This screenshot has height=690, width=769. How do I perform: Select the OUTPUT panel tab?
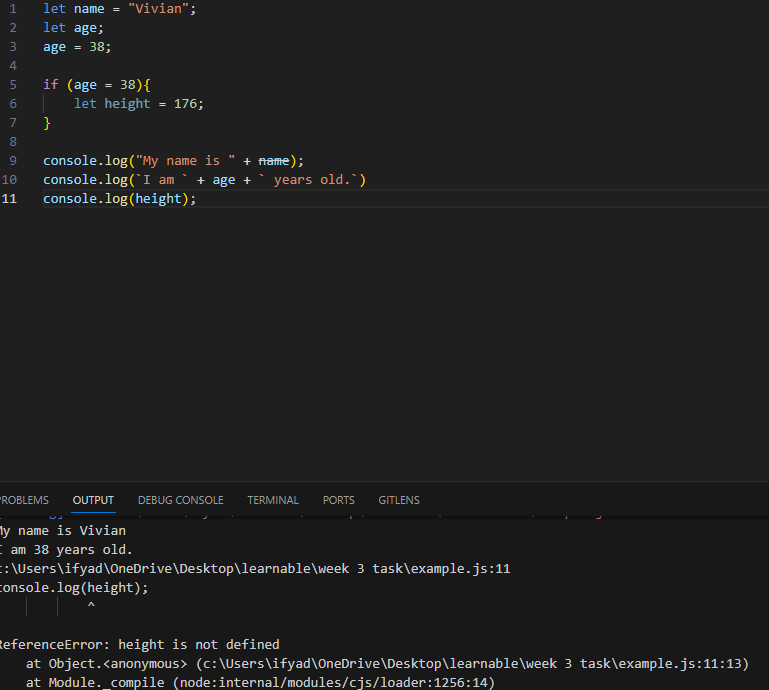pos(93,500)
